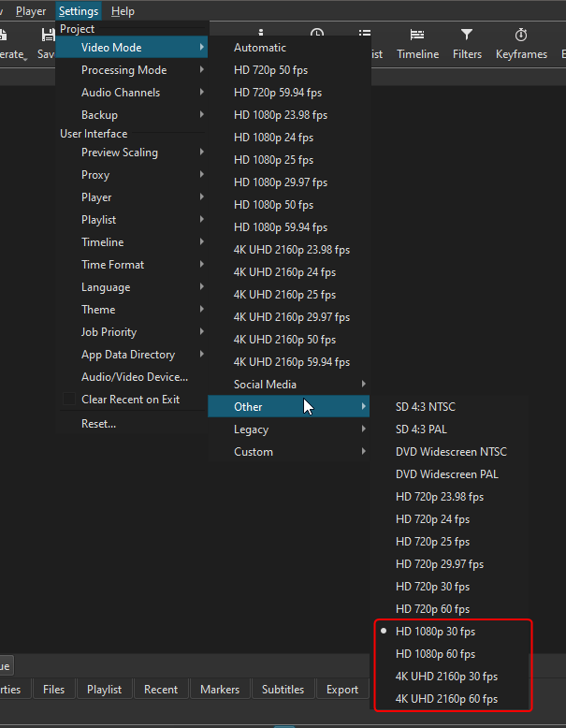Screen dimensions: 566x728
Task: Switch to the Markers tab
Action: pos(220,690)
